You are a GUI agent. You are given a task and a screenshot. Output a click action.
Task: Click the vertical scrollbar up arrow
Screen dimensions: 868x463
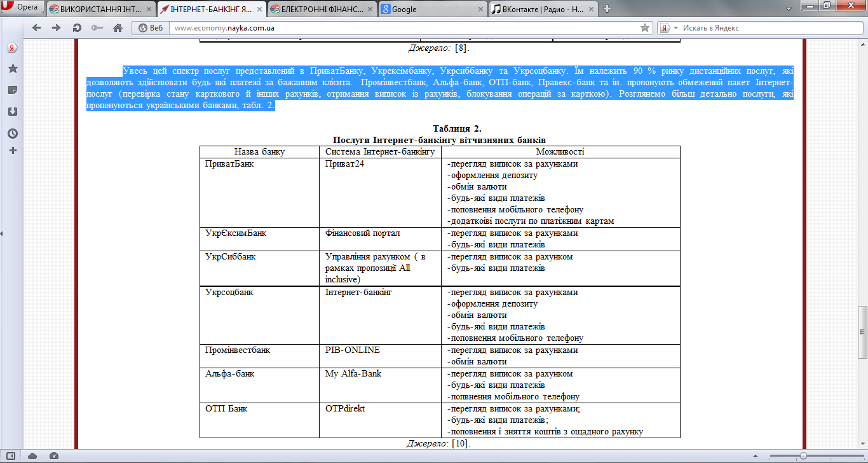tap(862, 44)
